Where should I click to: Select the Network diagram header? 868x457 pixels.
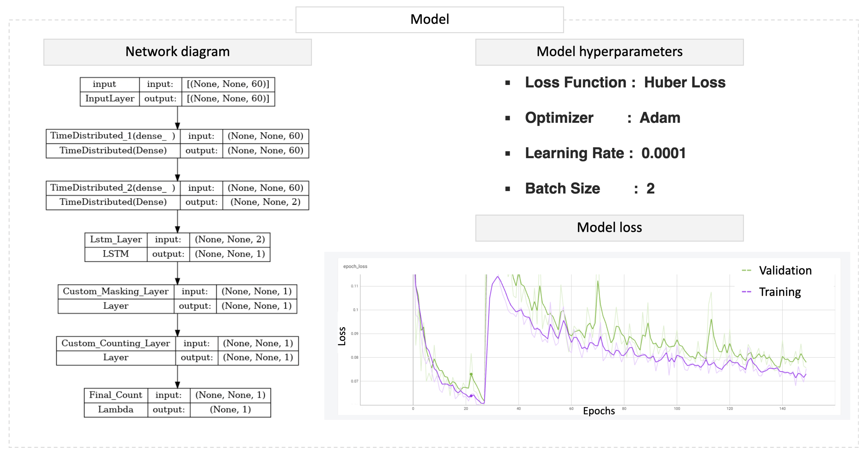click(177, 52)
